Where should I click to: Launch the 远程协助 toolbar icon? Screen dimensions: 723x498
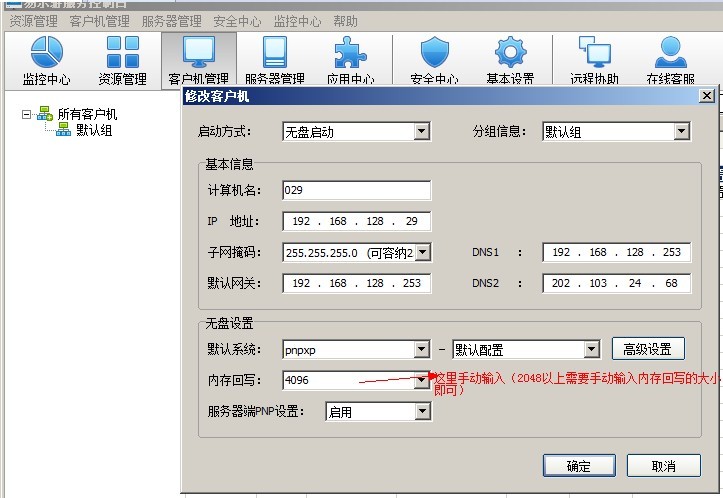594,60
